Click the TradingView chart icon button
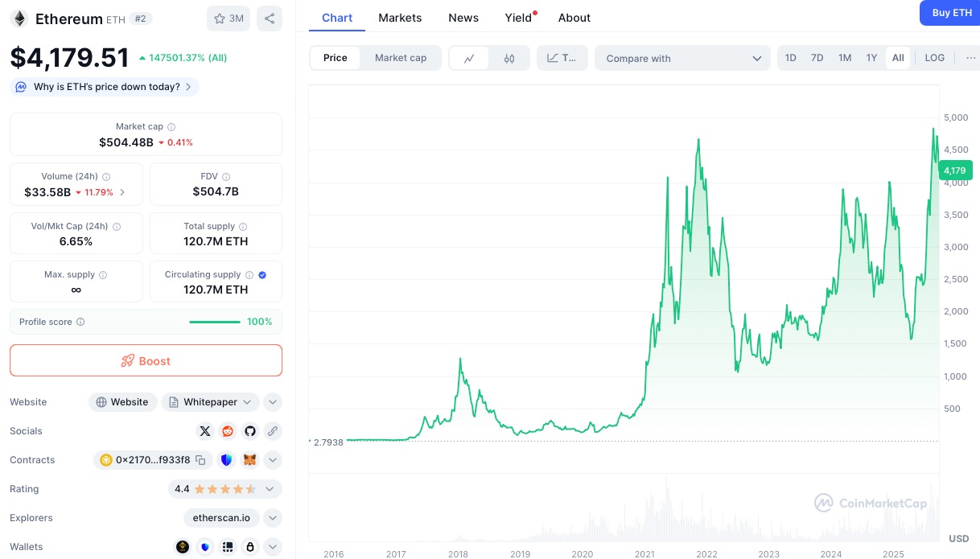The image size is (980, 559). click(x=562, y=58)
